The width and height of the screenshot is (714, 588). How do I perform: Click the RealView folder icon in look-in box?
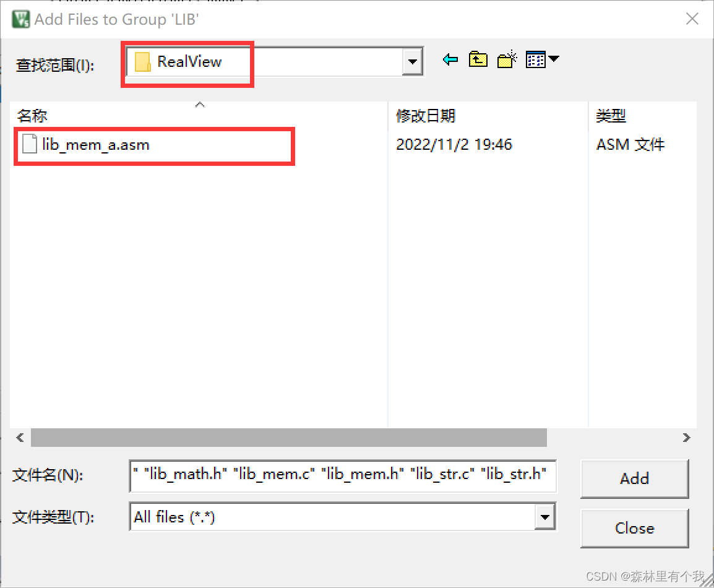point(142,62)
